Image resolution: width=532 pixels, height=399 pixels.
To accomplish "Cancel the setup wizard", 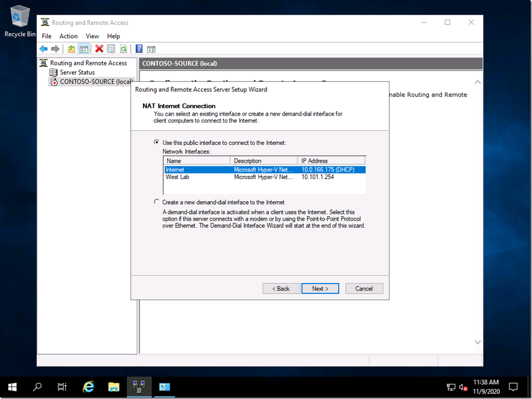I will click(x=364, y=288).
